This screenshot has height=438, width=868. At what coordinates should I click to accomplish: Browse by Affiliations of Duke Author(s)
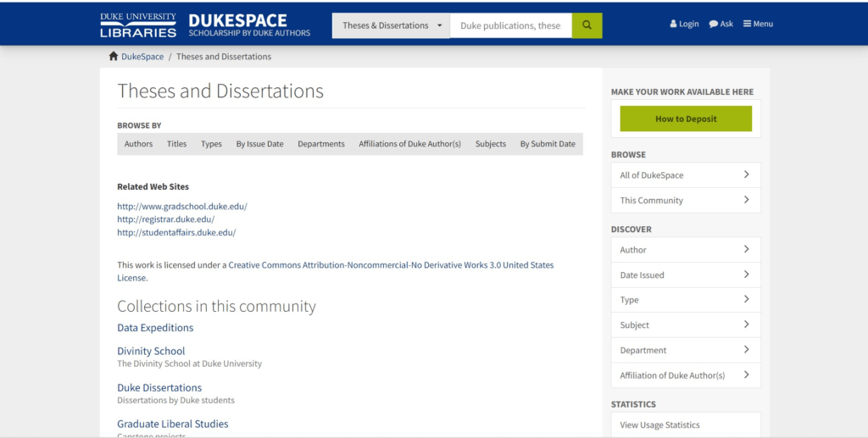pyautogui.click(x=409, y=144)
